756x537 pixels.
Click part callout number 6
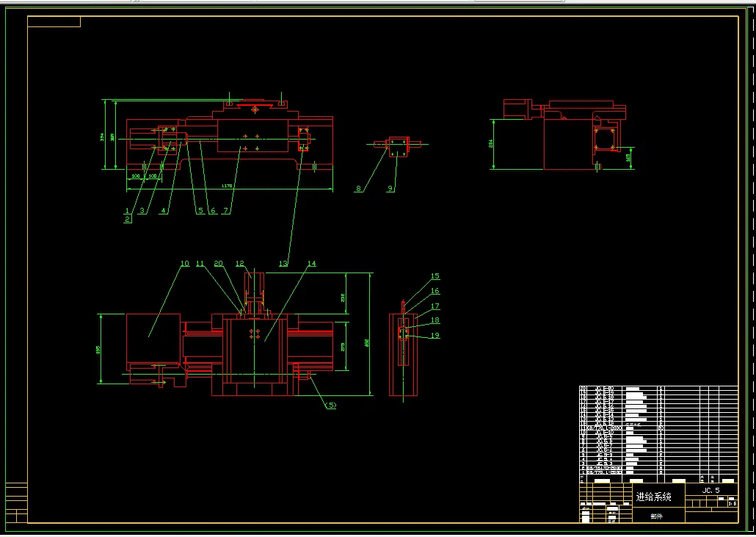tap(212, 211)
